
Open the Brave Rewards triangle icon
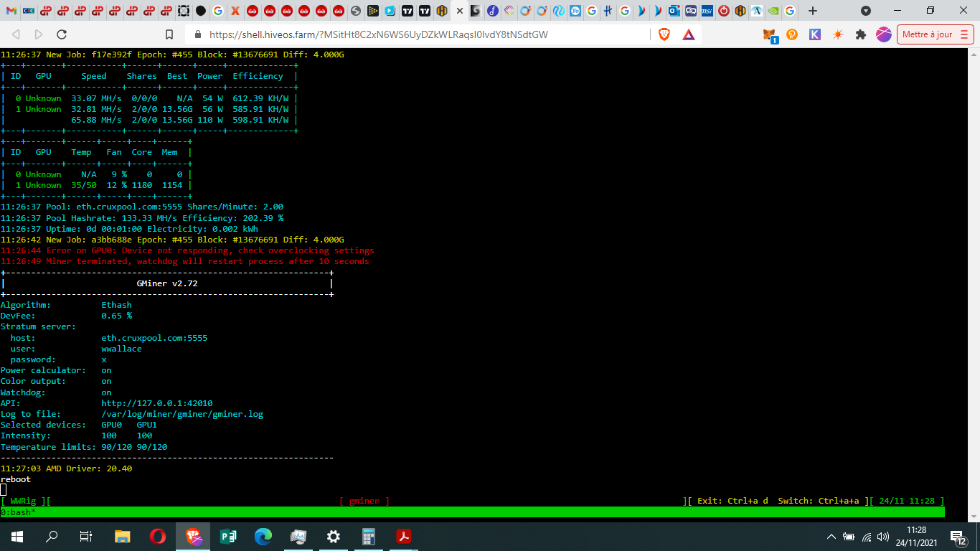[688, 34]
